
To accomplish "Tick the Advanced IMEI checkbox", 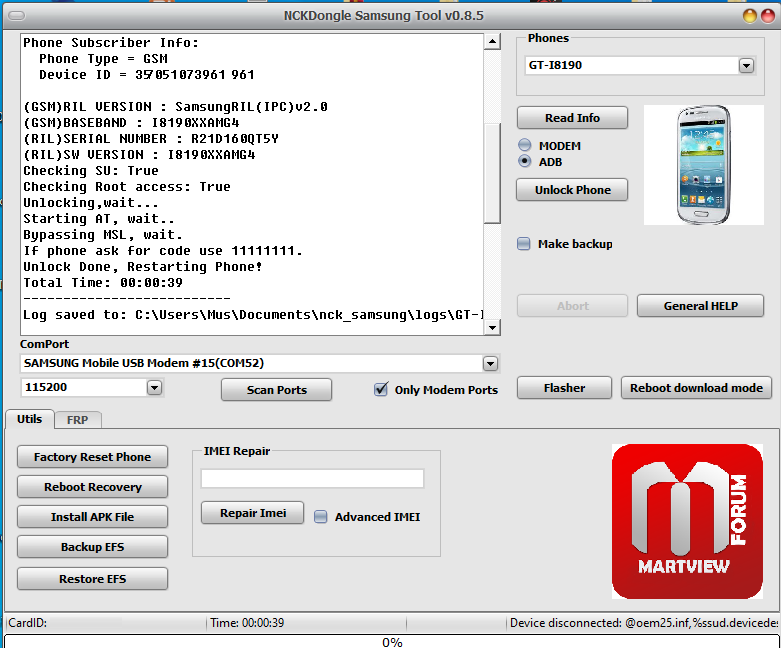I will [x=321, y=517].
